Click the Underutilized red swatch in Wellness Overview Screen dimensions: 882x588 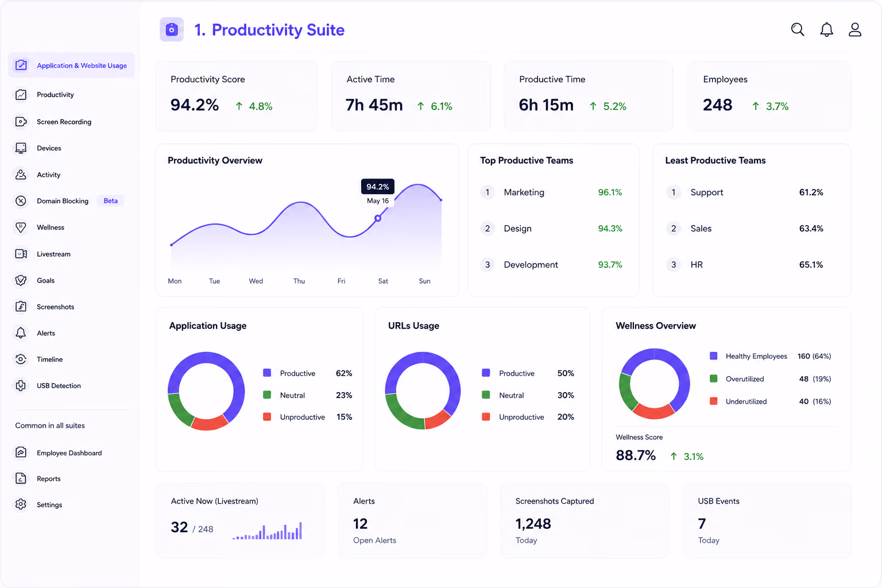[x=714, y=401]
